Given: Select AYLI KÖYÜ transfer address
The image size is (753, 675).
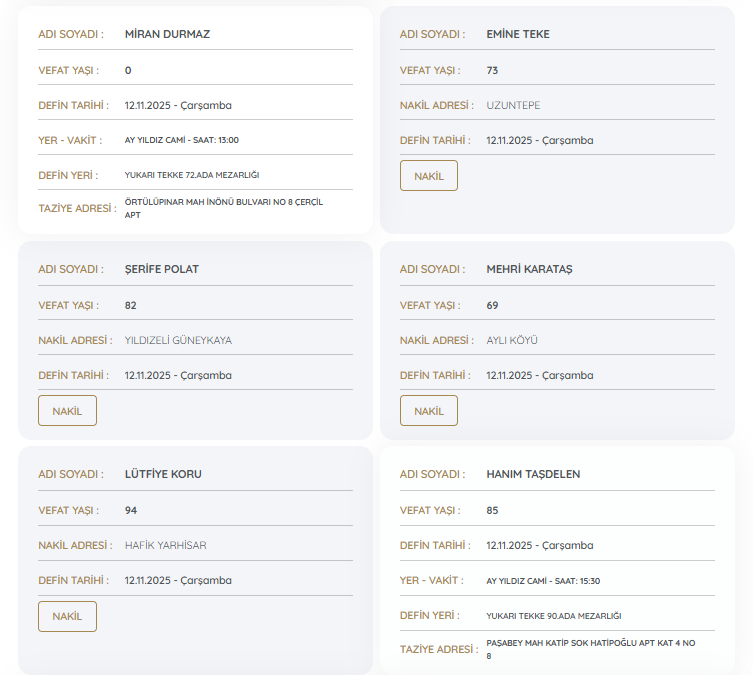Looking at the screenshot, I should coord(512,340).
